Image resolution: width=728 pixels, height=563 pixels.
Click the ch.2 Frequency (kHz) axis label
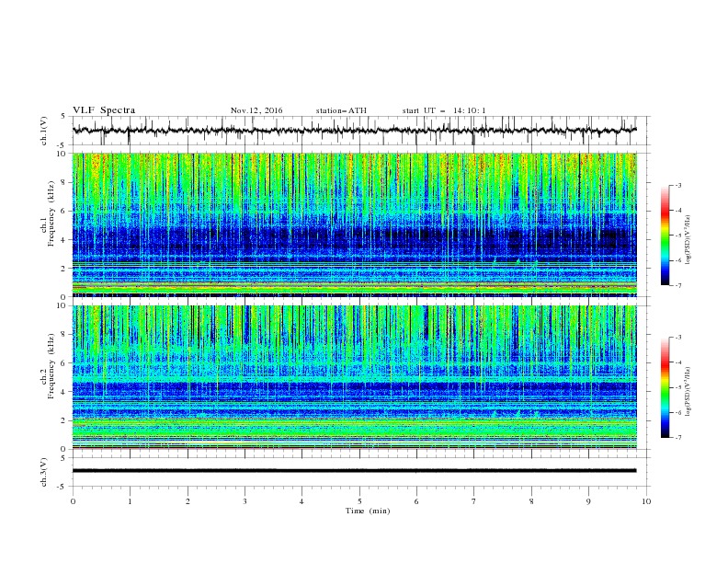tap(47, 366)
